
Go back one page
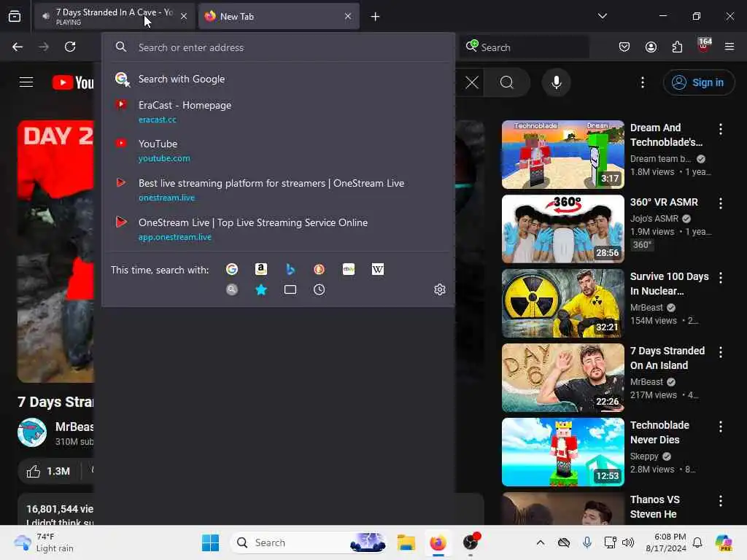[x=18, y=47]
